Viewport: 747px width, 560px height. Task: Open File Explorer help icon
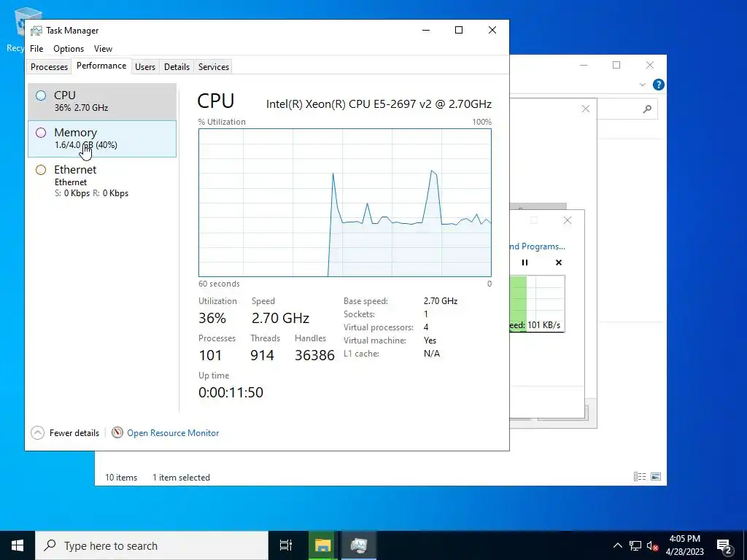(659, 85)
